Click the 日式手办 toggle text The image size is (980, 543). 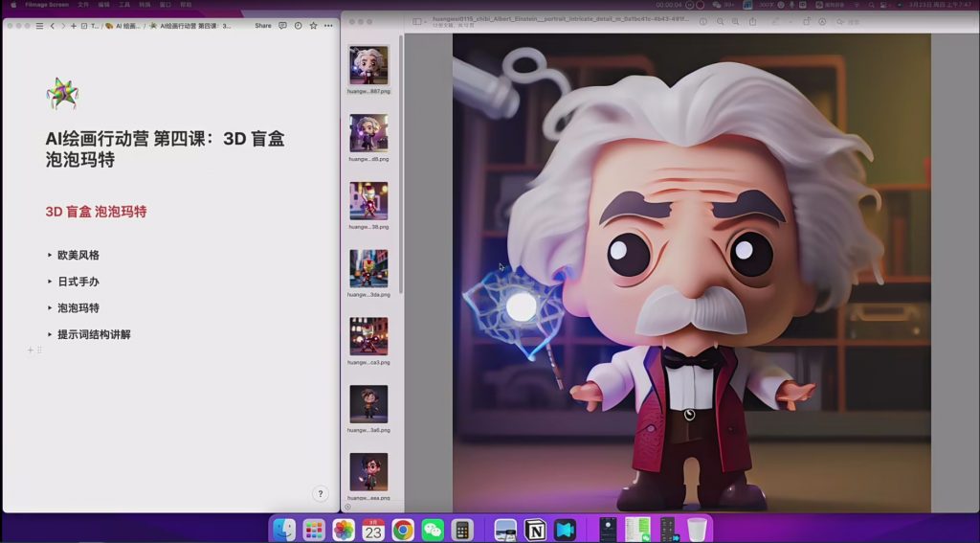(78, 282)
